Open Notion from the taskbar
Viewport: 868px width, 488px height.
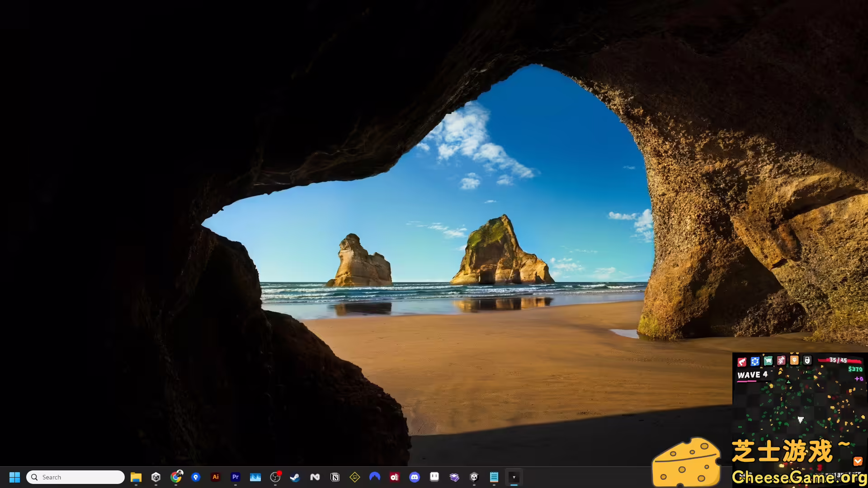coord(335,477)
